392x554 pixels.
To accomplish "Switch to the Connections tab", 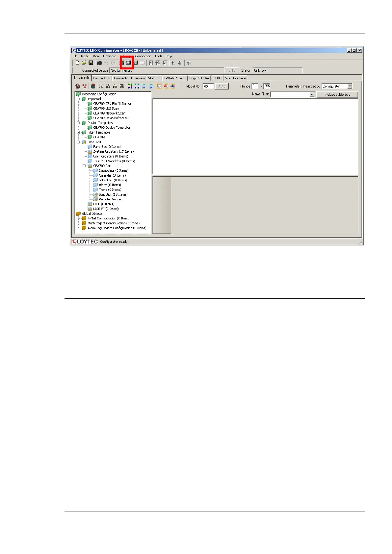I will point(102,78).
